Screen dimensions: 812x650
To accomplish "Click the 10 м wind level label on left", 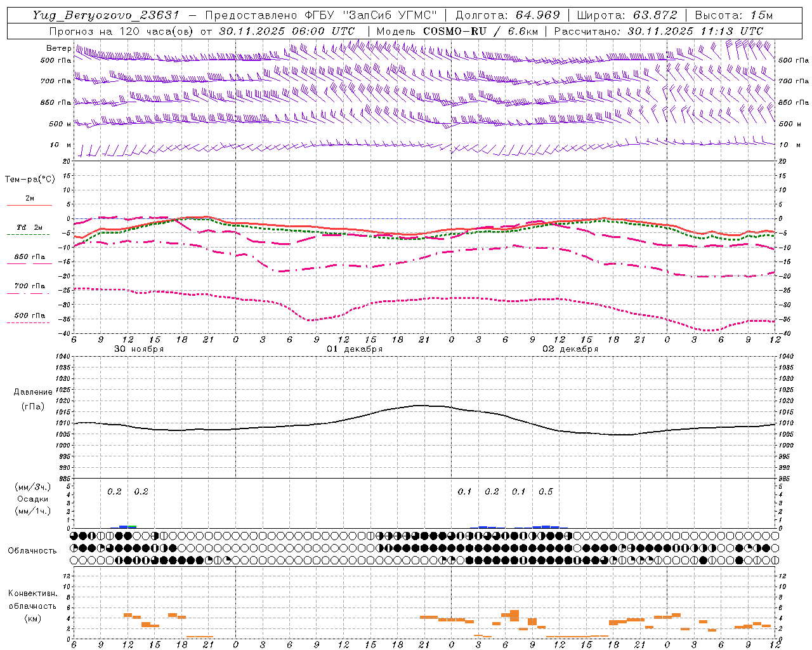I will 61,145.
